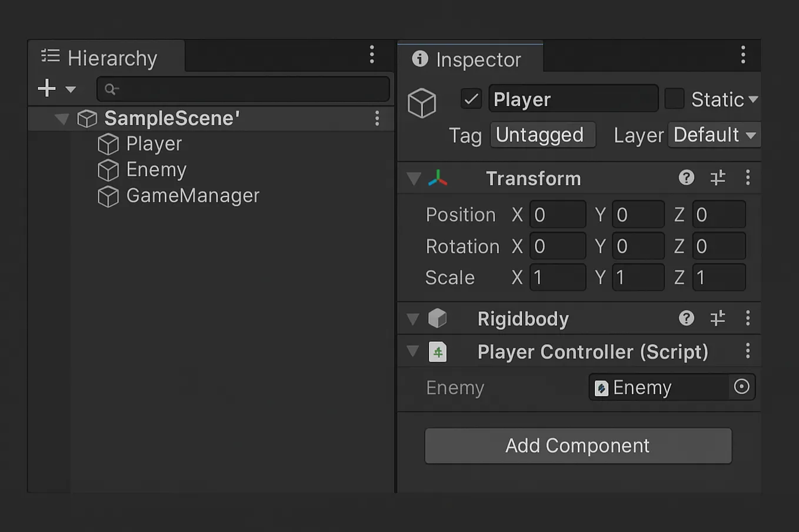Image resolution: width=799 pixels, height=532 pixels.
Task: Open the Layer dropdown set to Default
Action: (x=714, y=135)
